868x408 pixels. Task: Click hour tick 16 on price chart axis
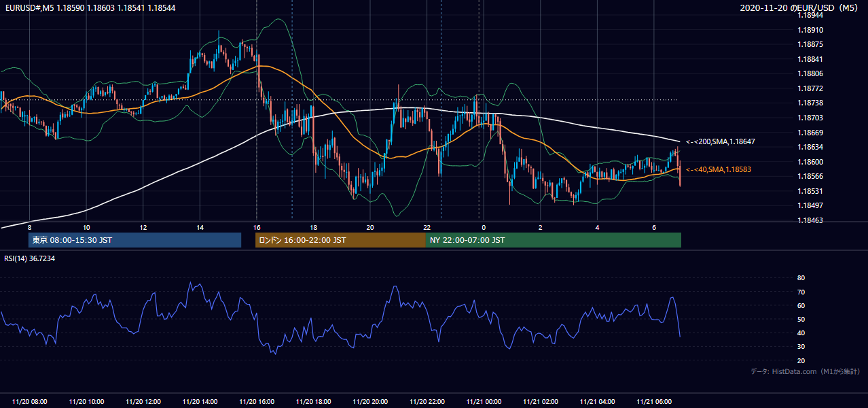[x=257, y=227]
